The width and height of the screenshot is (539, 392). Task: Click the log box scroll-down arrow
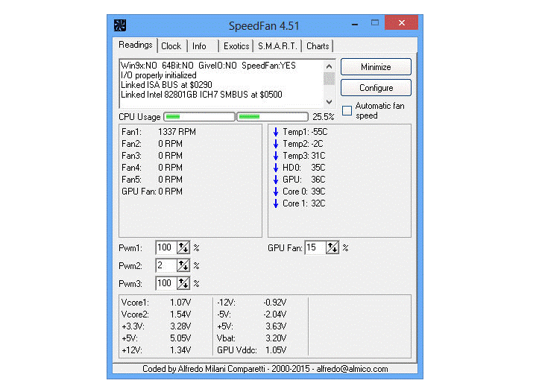click(x=329, y=101)
